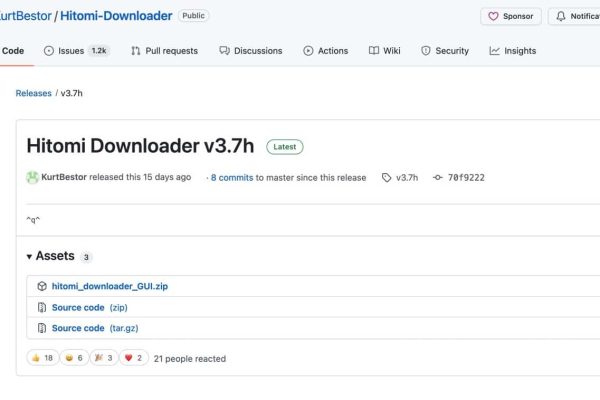Click the KurtBestor avatar image
The width and height of the screenshot is (600, 400).
pyautogui.click(x=33, y=177)
